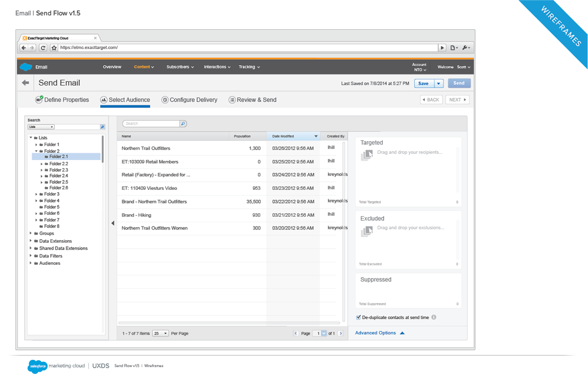The height and width of the screenshot is (381, 588).
Task: Click the NEXT navigation button
Action: click(x=458, y=100)
